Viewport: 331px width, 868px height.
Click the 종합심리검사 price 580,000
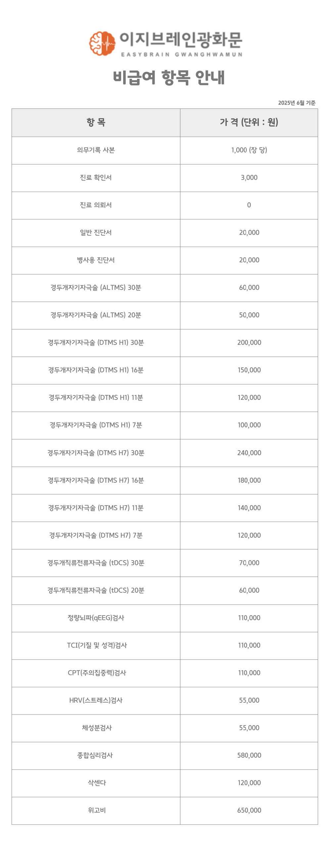(249, 755)
